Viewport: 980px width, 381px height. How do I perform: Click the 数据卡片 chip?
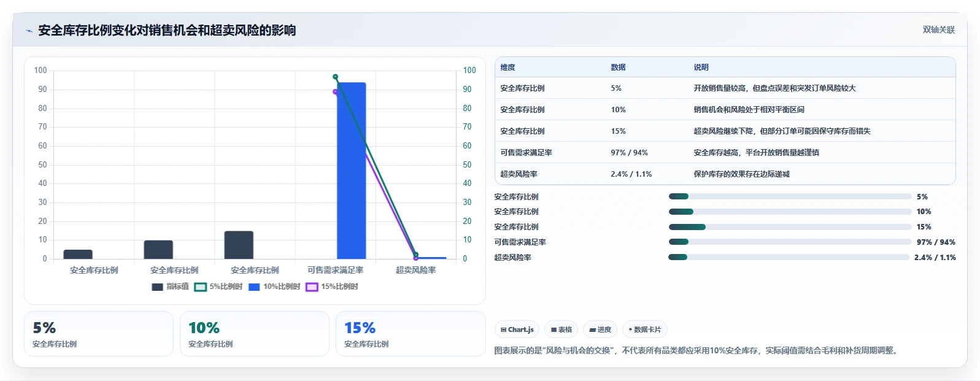tap(645, 329)
